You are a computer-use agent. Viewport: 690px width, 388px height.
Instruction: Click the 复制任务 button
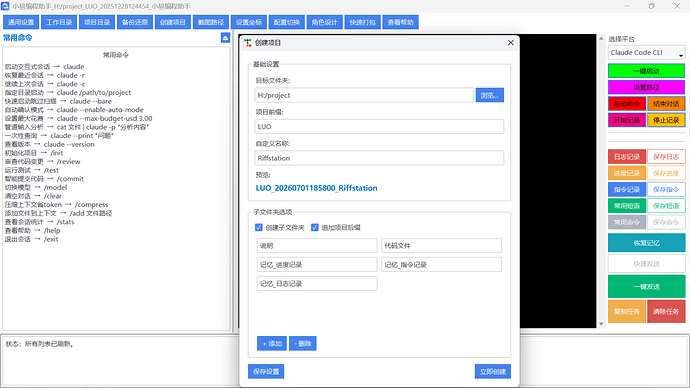pyautogui.click(x=627, y=311)
